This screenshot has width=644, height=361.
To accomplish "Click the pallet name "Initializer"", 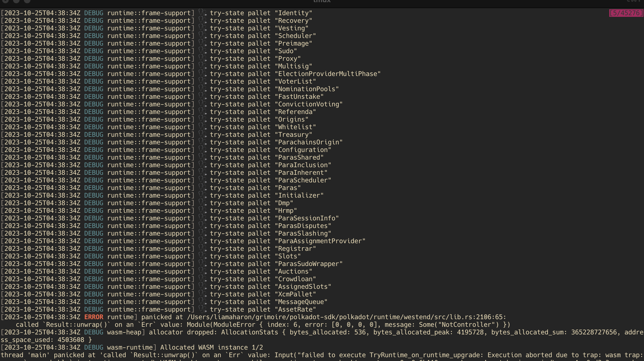I will coord(299,195).
